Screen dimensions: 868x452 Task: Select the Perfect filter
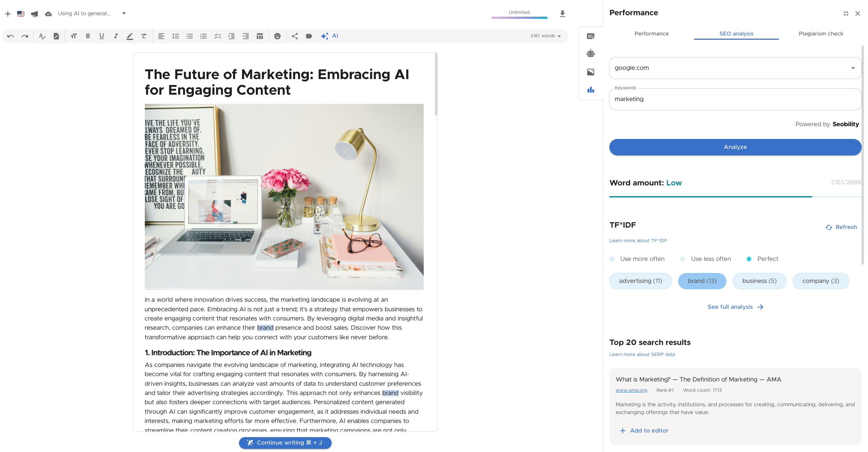click(763, 259)
